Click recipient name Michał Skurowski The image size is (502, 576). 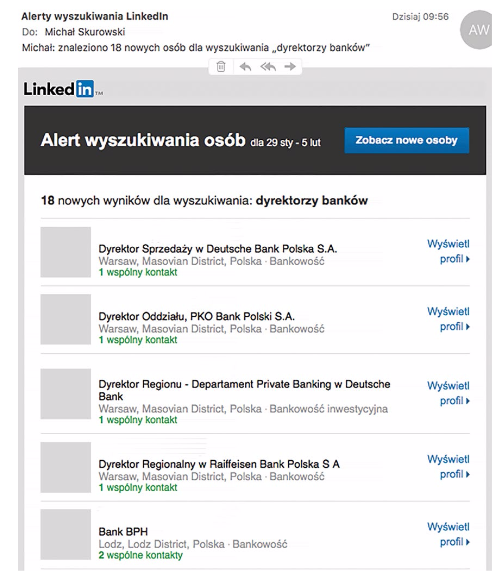85,32
